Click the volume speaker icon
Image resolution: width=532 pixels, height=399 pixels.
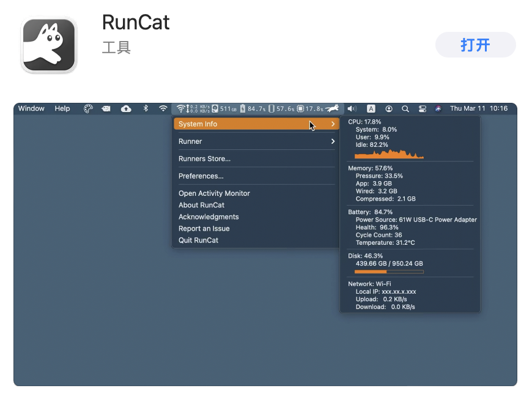pyautogui.click(x=352, y=109)
